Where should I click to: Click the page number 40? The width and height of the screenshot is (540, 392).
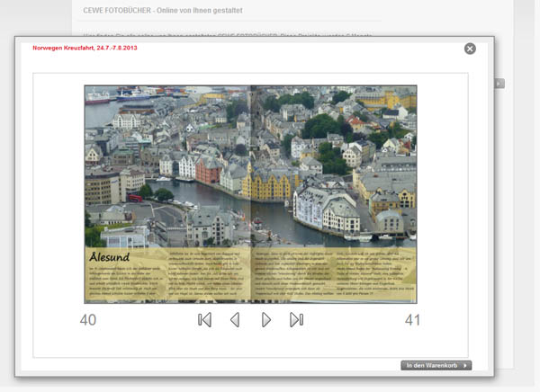point(88,320)
